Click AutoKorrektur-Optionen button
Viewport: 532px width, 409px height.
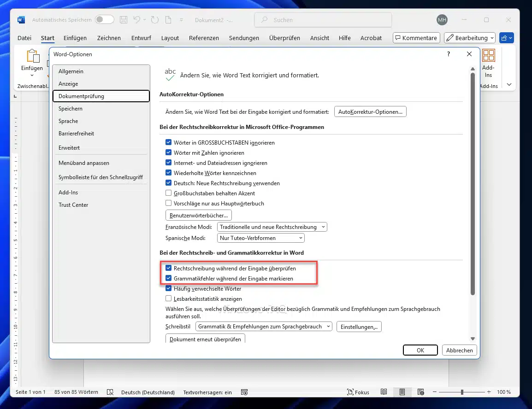click(x=370, y=112)
